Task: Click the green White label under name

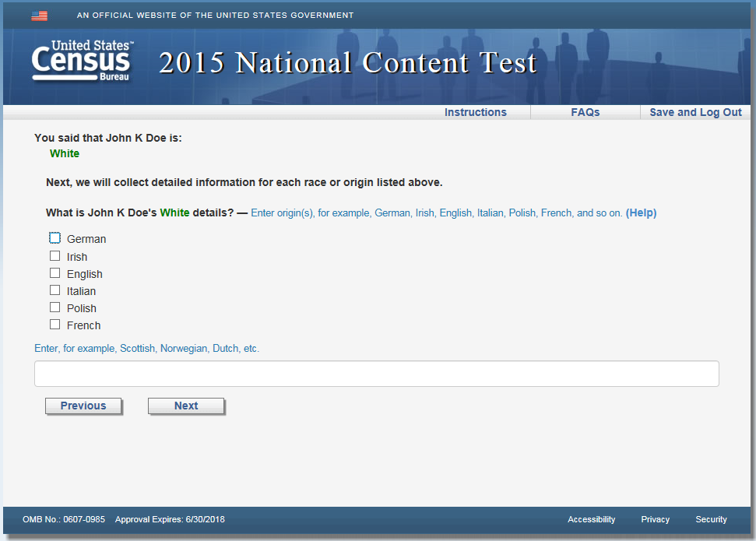Action: click(65, 154)
